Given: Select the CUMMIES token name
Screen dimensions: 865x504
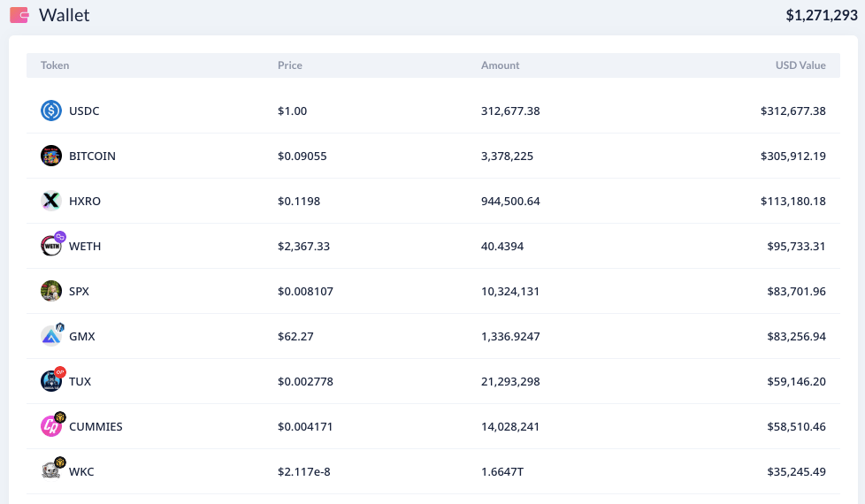Looking at the screenshot, I should click(96, 427).
